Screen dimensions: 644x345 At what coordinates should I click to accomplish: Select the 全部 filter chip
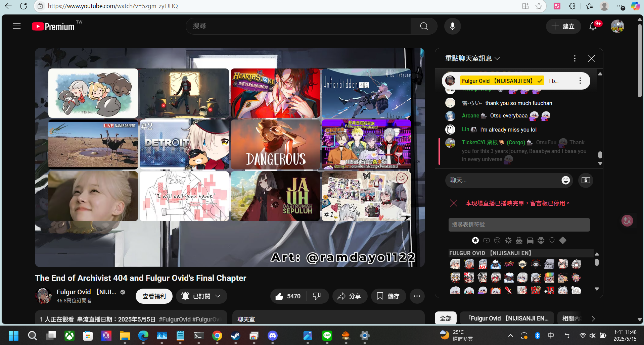(x=446, y=318)
